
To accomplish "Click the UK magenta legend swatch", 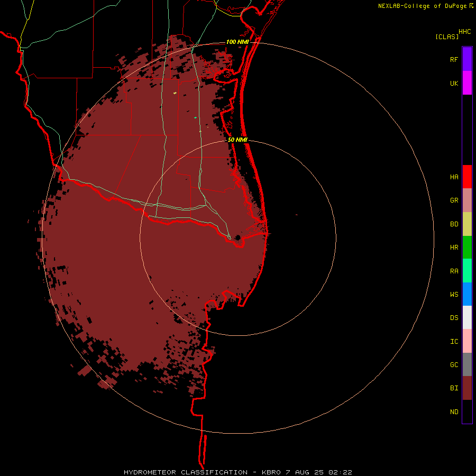I will click(467, 83).
